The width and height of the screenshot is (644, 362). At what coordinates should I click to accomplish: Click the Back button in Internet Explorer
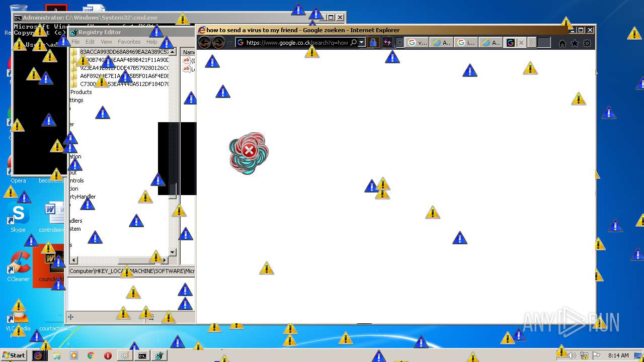pyautogui.click(x=204, y=43)
